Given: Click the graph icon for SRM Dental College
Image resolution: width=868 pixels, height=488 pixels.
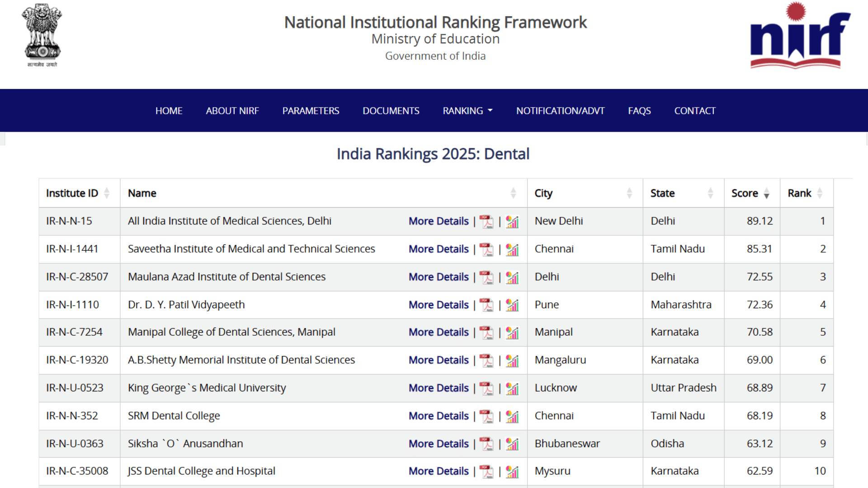Looking at the screenshot, I should [512, 416].
